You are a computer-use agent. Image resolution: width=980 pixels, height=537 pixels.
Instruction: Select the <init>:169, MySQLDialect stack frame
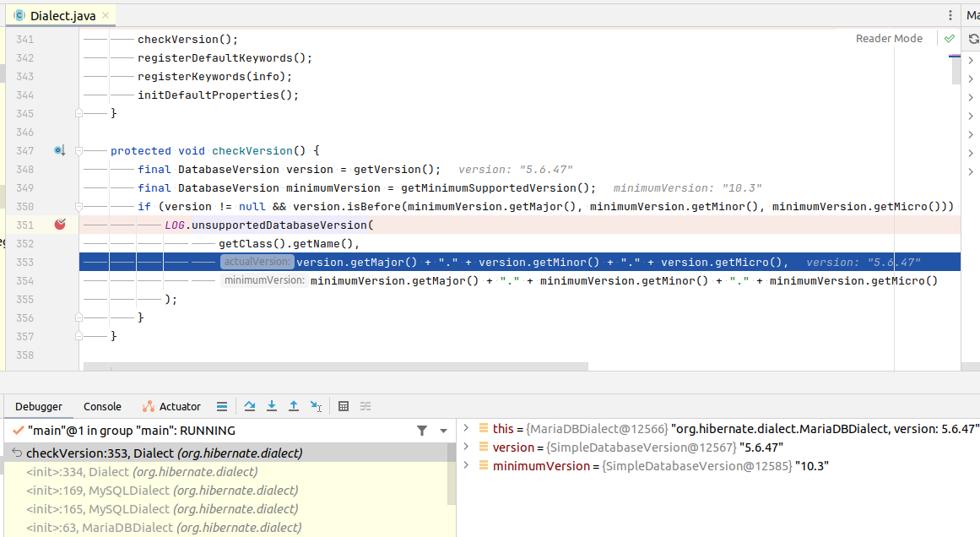[x=162, y=491]
